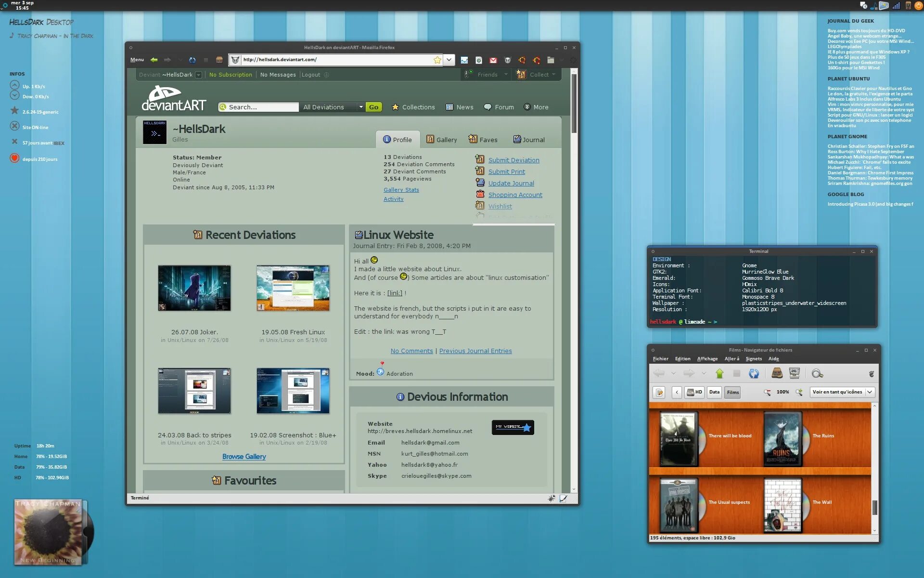The width and height of the screenshot is (924, 578).
Task: Toggle the bookmark star in the address bar
Action: [437, 60]
